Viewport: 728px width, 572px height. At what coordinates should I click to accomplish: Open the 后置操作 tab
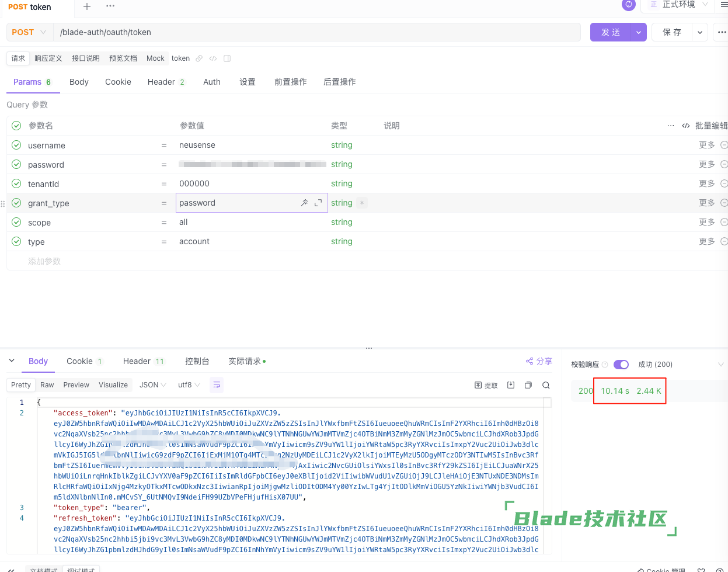(340, 82)
